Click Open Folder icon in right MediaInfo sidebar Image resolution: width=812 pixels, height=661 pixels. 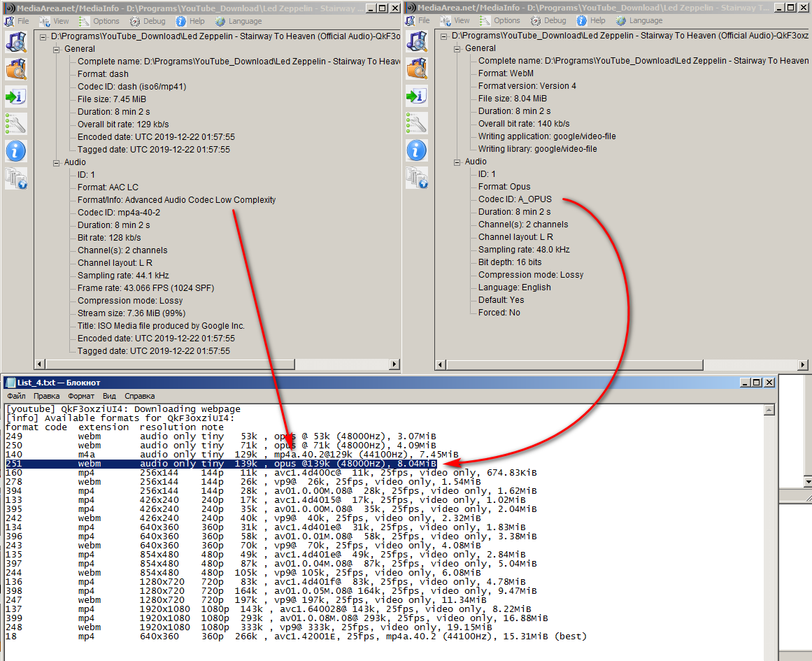[417, 69]
